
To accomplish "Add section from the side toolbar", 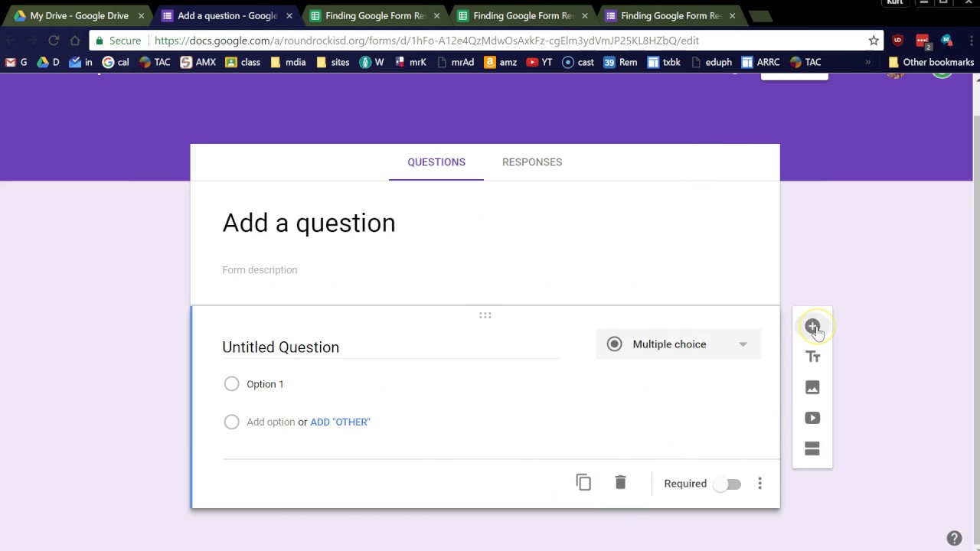I will [x=812, y=448].
